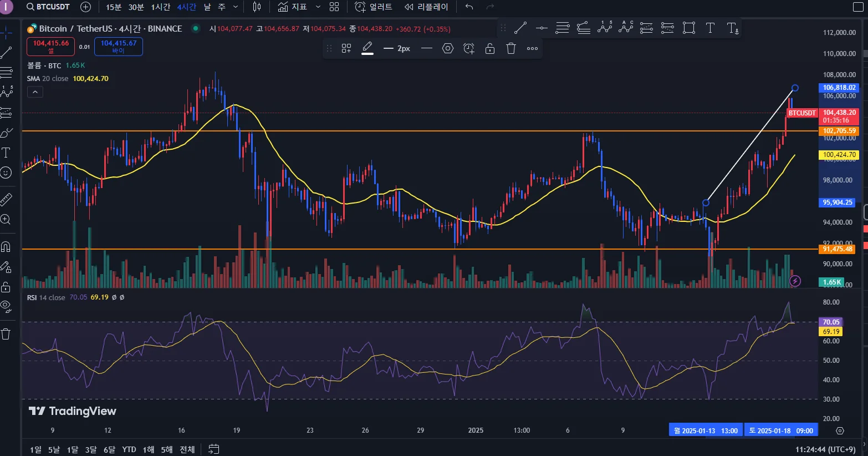Click the 102,705.59 orange horizontal line label
The image size is (868, 456).
839,131
